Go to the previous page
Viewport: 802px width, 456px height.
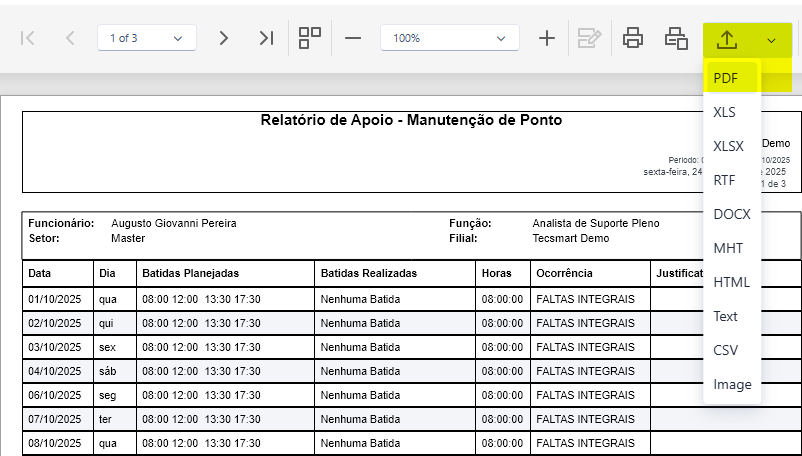point(70,38)
